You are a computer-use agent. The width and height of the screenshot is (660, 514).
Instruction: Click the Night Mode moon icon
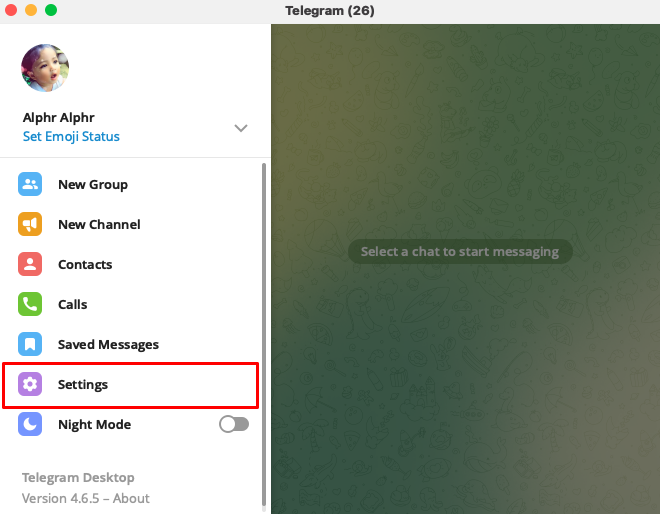click(30, 424)
